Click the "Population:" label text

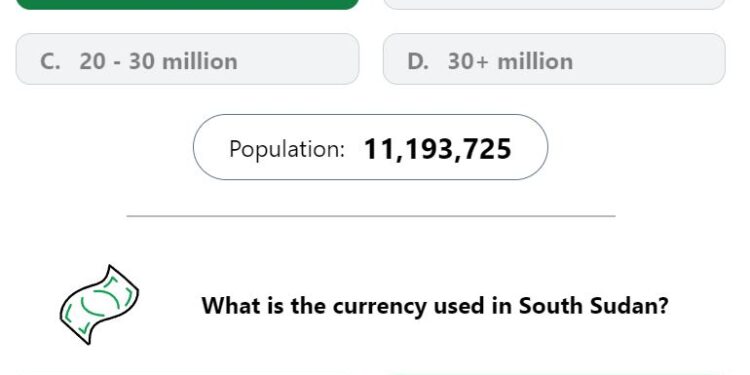(x=287, y=149)
